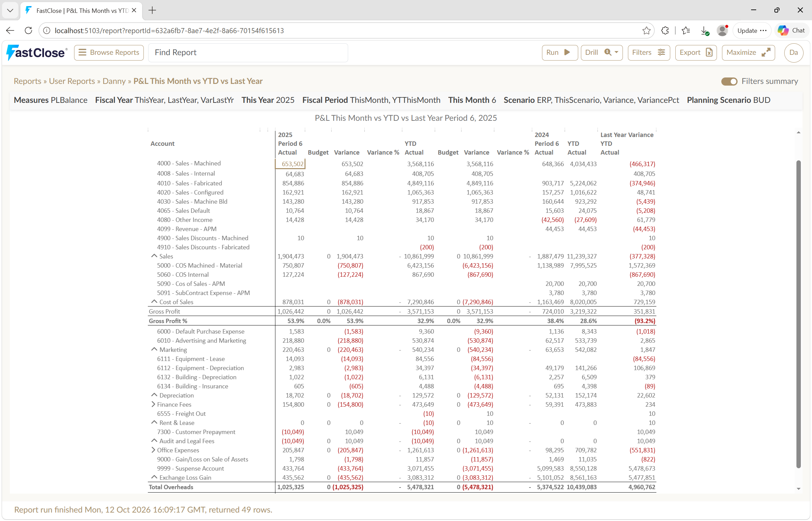This screenshot has width=812, height=521.
Task: Click the Da user avatar
Action: (793, 52)
